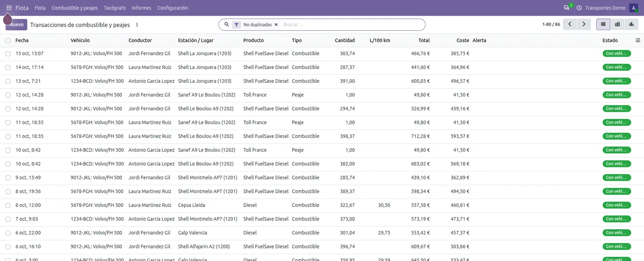The width and height of the screenshot is (644, 261).
Task: Sort by the Total column header
Action: pos(424,40)
